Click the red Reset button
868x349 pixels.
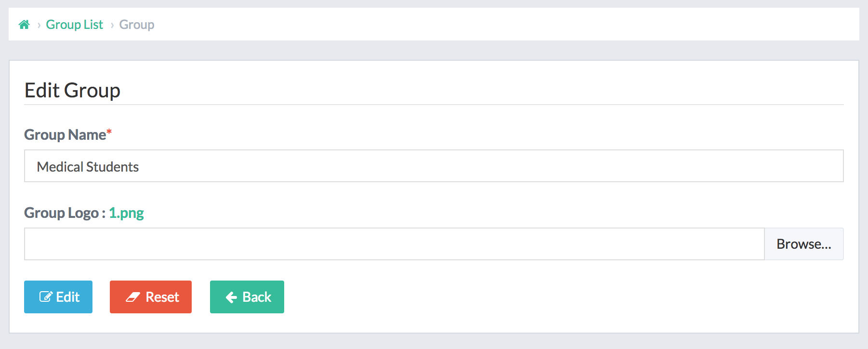point(151,297)
